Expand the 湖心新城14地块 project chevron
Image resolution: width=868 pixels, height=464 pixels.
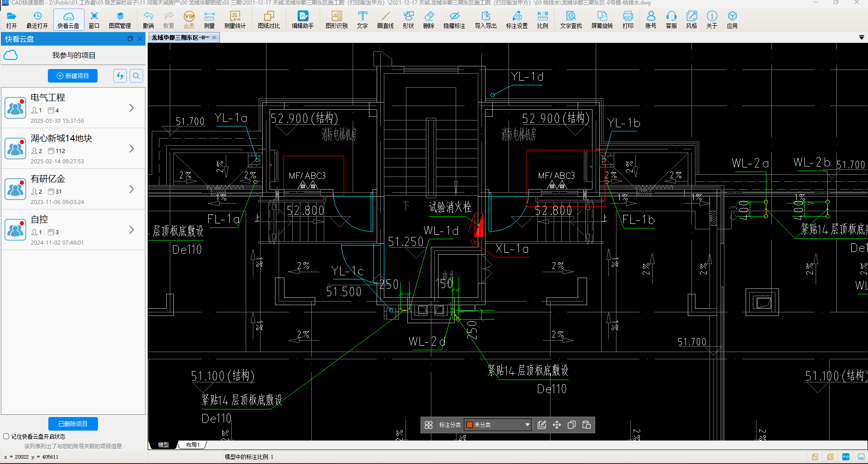pyautogui.click(x=131, y=148)
